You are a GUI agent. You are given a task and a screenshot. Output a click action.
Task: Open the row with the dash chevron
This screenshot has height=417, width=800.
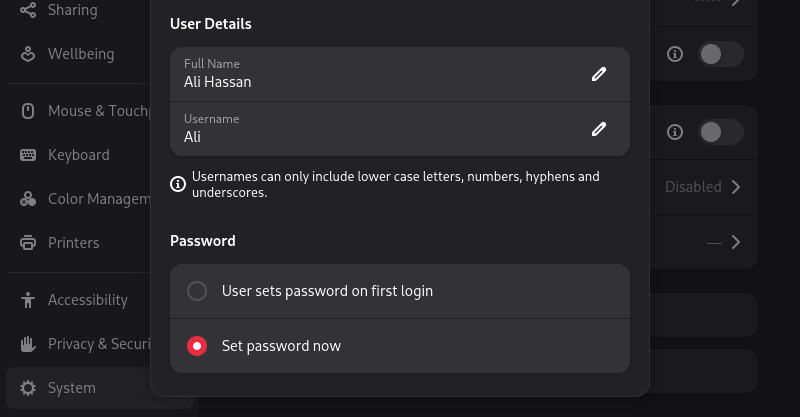[736, 242]
